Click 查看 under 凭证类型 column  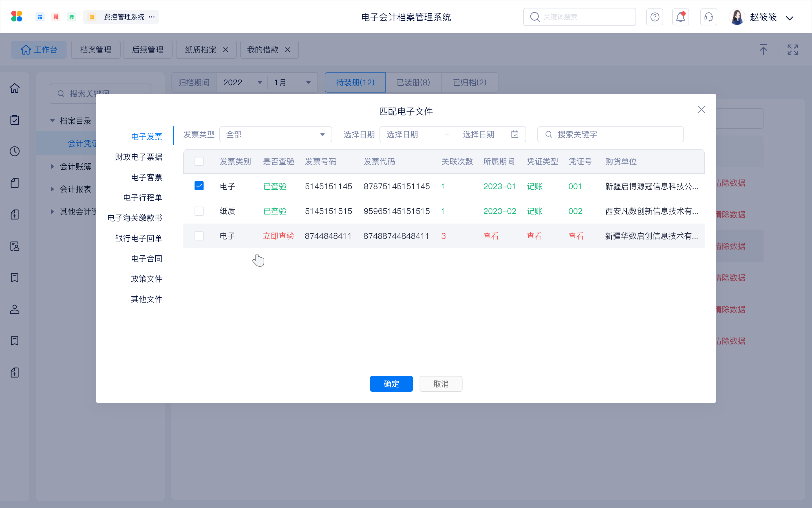[x=535, y=236]
